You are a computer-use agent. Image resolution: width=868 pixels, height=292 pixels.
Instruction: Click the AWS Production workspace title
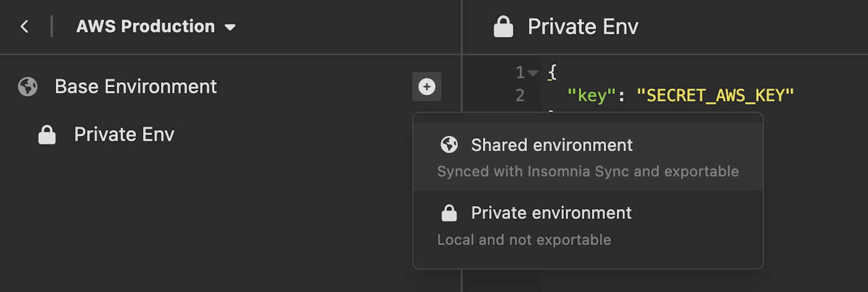point(145,27)
